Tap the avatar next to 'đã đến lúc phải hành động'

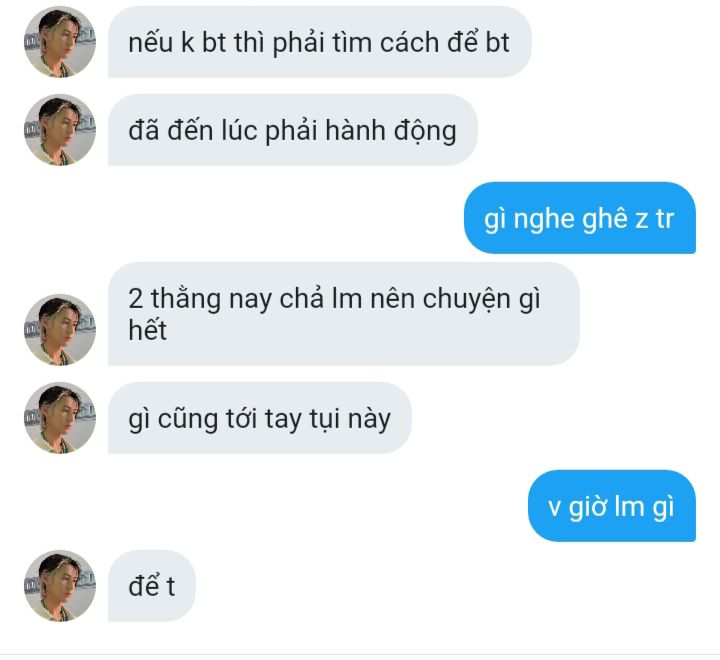point(60,130)
